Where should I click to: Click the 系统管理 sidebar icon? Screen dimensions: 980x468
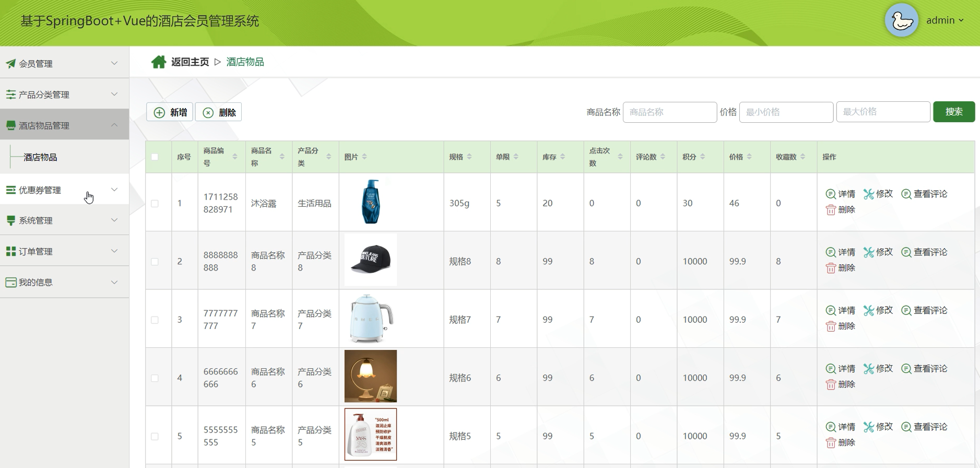10,220
